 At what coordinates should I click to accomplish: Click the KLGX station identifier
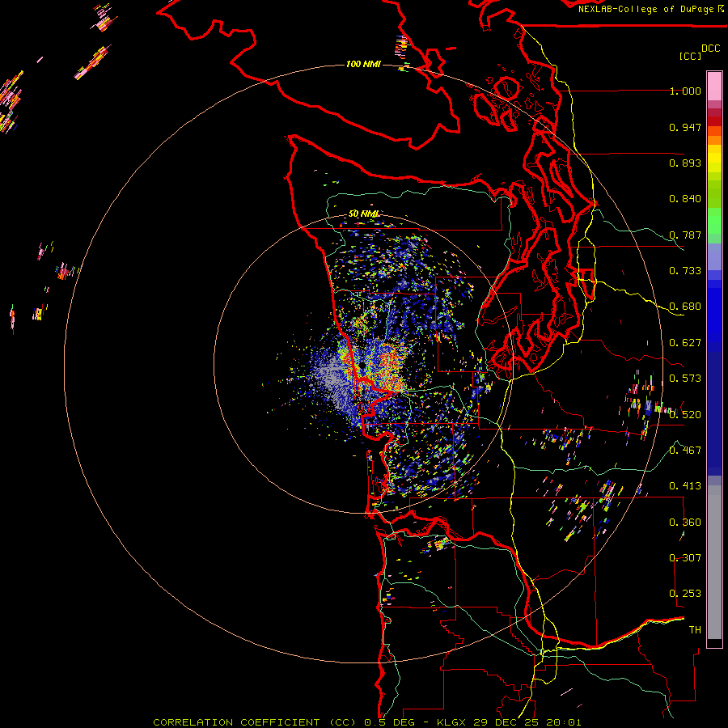(451, 722)
